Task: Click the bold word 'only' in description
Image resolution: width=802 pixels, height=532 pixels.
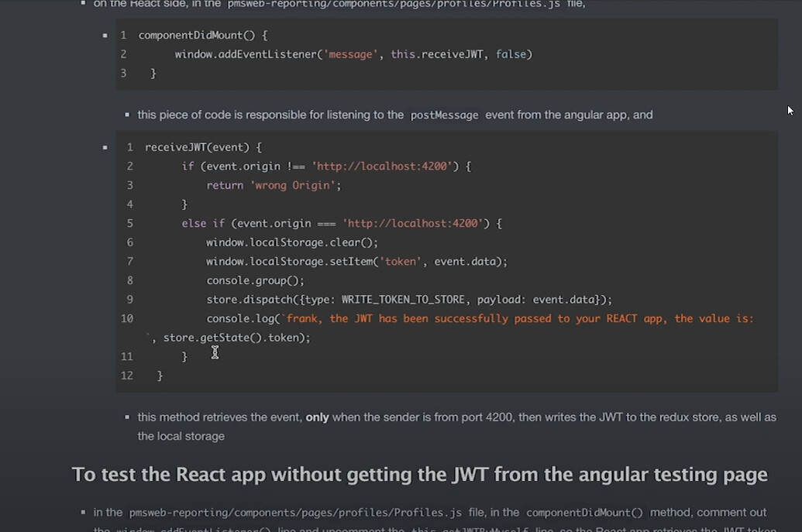Action: (x=317, y=417)
